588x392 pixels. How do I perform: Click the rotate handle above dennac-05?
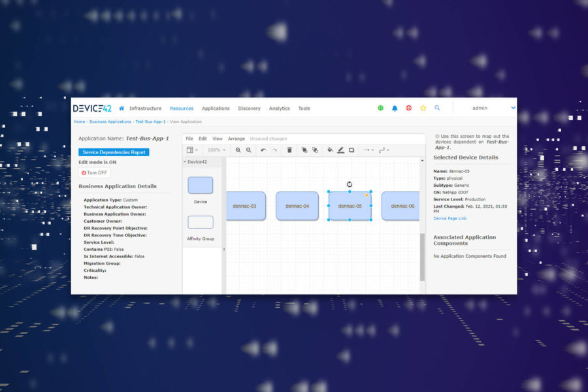click(350, 184)
